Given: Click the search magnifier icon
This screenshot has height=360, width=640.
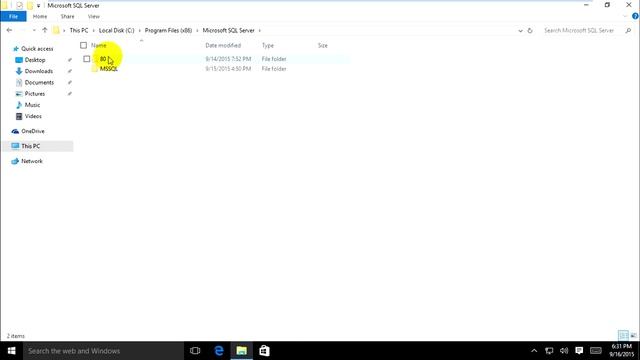Looking at the screenshot, I should pos(628,30).
